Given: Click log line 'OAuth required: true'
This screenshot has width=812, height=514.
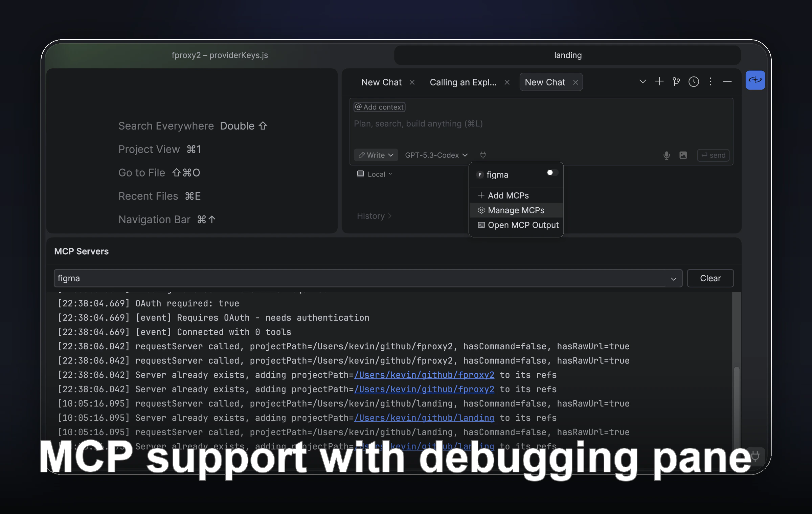Looking at the screenshot, I should click(x=148, y=303).
